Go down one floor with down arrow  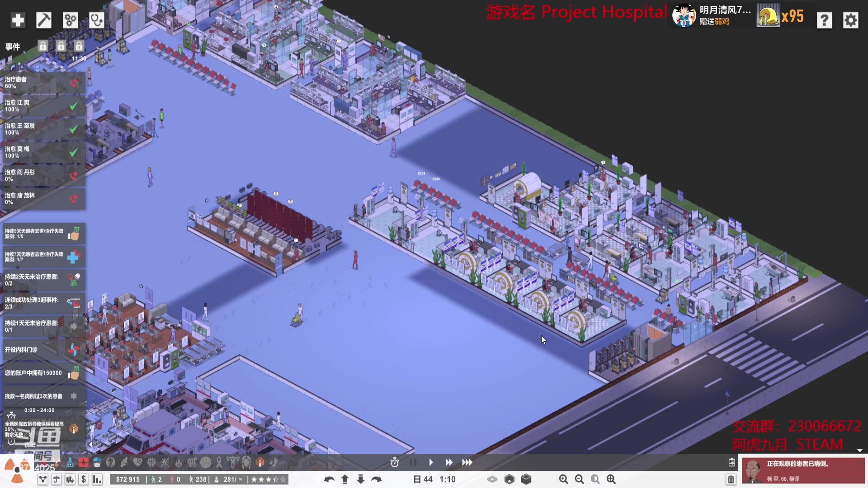pyautogui.click(x=361, y=479)
